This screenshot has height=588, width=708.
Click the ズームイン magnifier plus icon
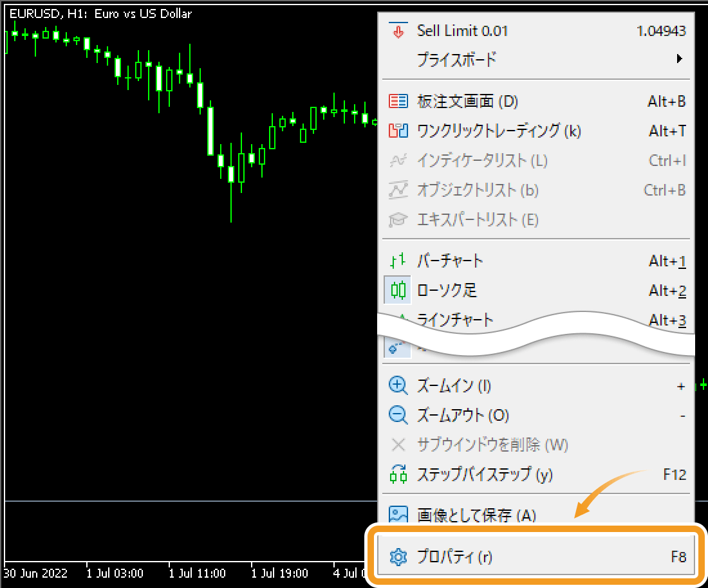398,386
